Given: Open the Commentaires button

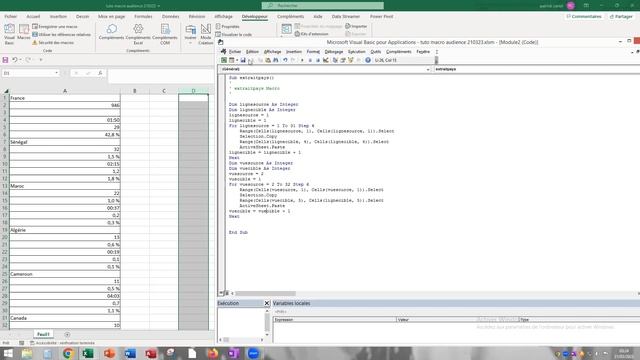Looking at the screenshot, I should 584,17.
